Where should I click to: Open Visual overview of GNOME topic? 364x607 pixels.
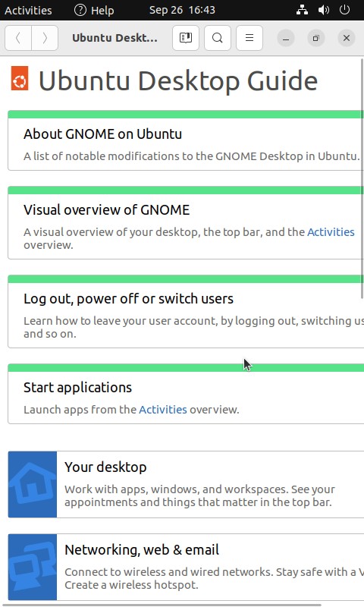106,210
